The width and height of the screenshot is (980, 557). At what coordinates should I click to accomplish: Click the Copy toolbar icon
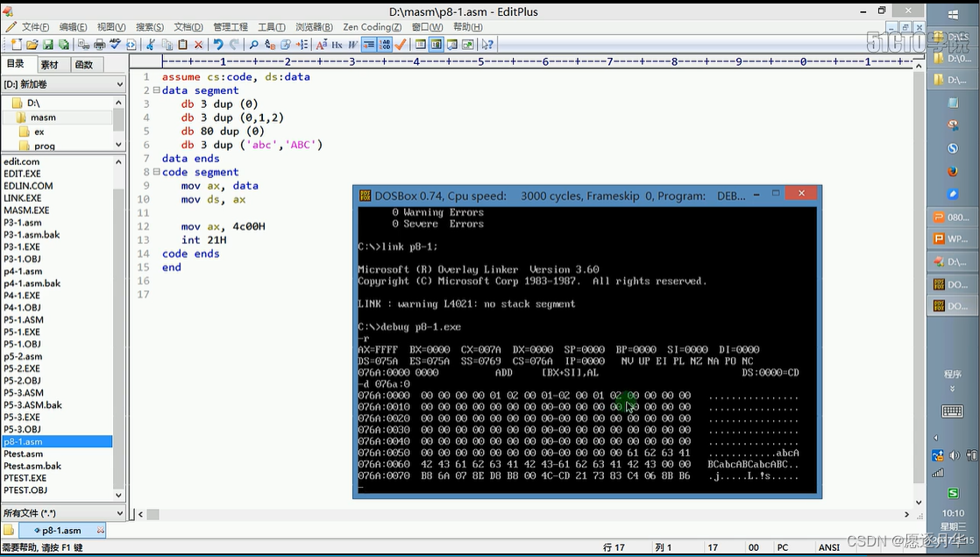point(167,45)
